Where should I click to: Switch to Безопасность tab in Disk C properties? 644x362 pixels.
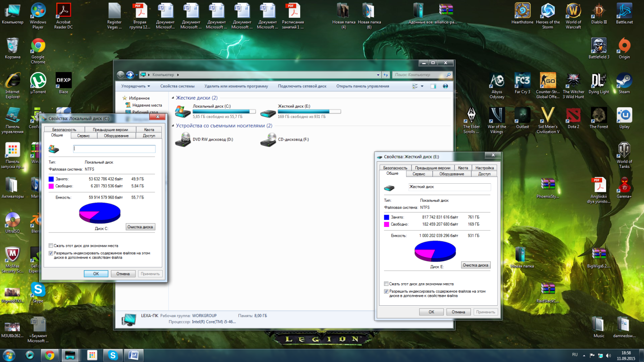pyautogui.click(x=64, y=130)
